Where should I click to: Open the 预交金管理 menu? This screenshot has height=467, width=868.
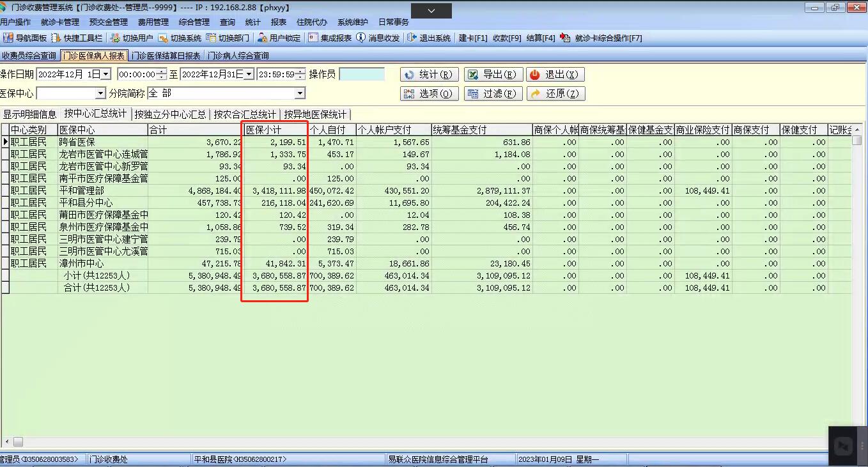click(x=109, y=22)
